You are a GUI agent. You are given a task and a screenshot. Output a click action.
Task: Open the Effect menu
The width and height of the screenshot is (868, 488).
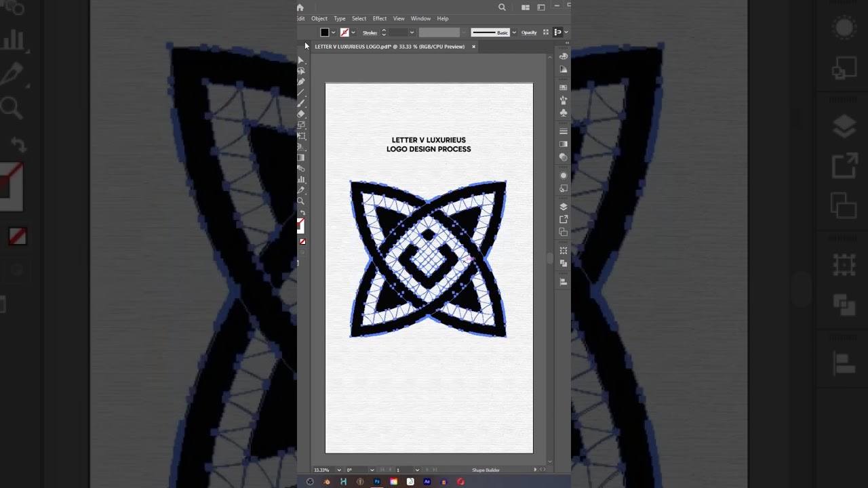[x=380, y=19]
